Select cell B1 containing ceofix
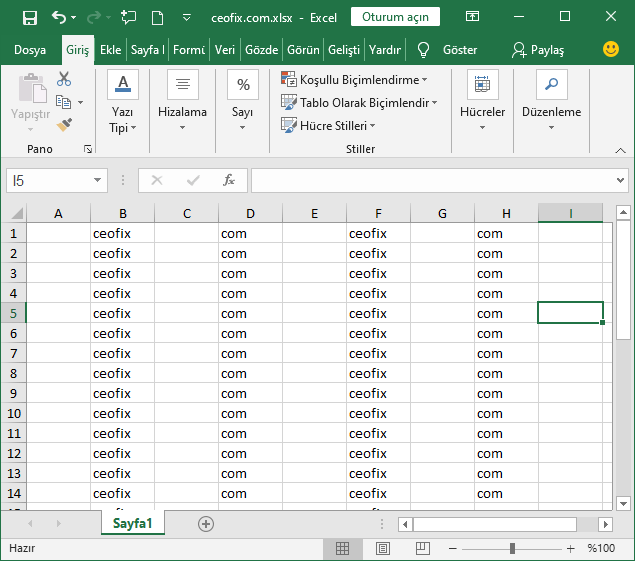The image size is (635, 561). click(123, 233)
